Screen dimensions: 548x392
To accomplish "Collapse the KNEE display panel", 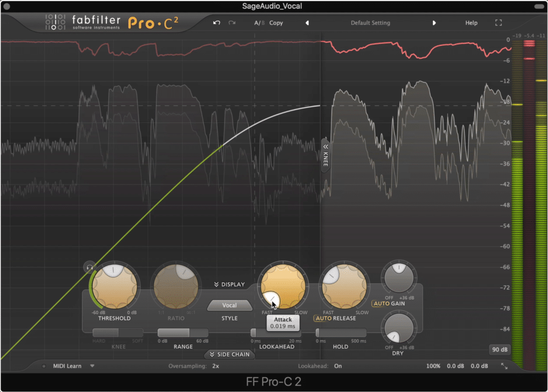I will pos(326,156).
